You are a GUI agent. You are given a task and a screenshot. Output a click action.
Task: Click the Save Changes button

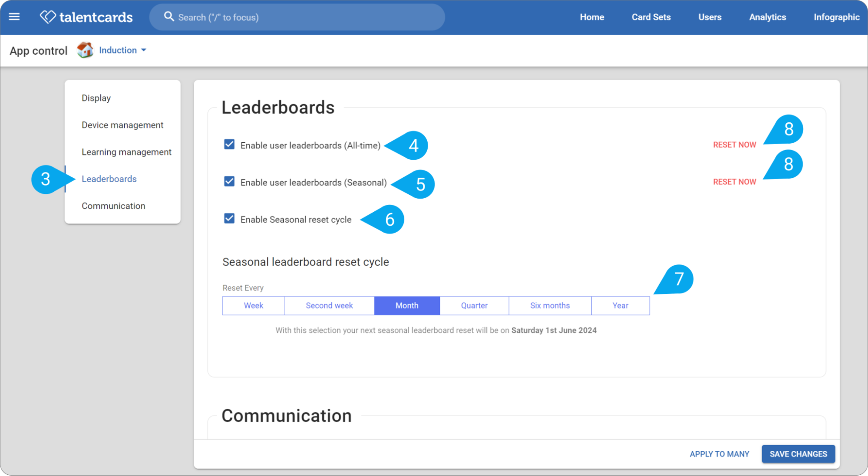[x=798, y=454]
